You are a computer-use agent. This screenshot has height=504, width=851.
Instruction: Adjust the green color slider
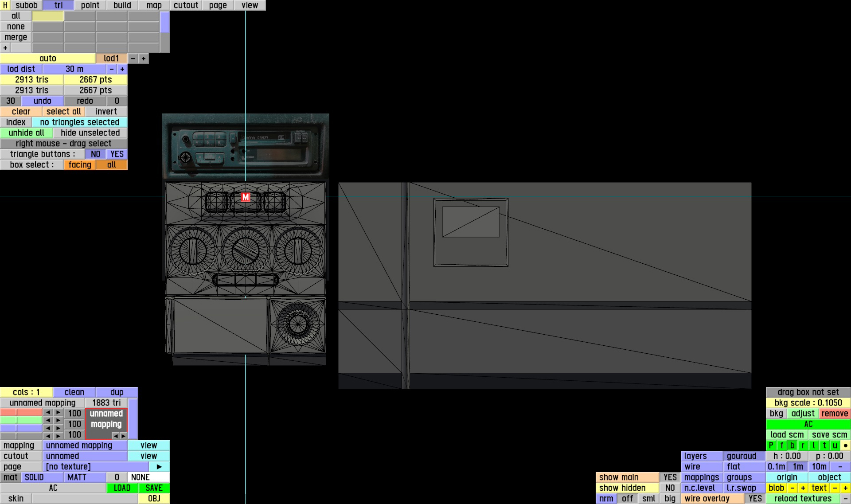21,420
